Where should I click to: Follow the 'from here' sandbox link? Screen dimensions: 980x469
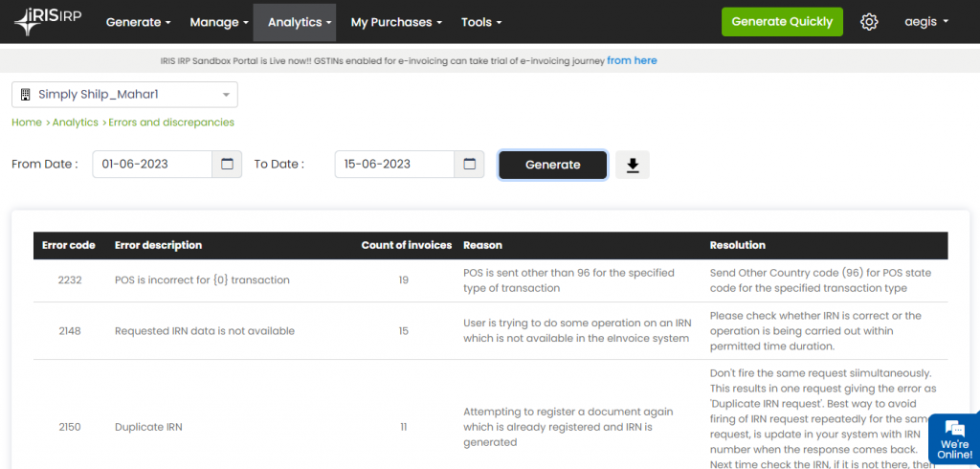pyautogui.click(x=632, y=60)
